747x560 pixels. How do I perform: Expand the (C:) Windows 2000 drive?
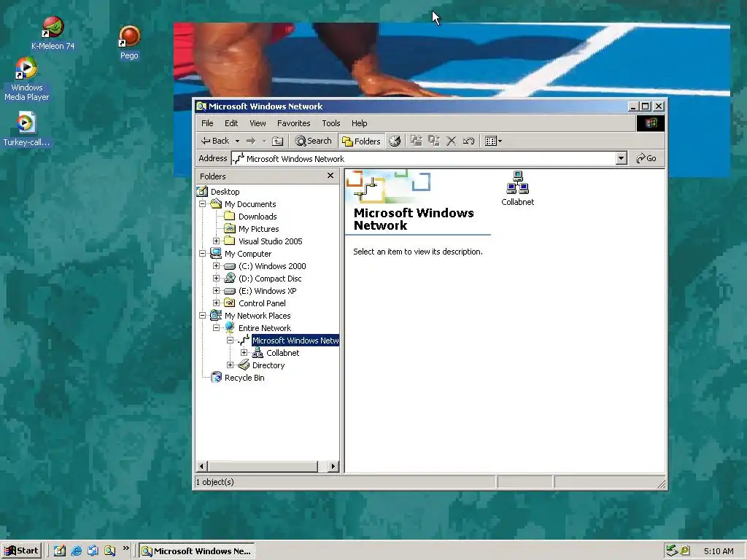coord(216,265)
